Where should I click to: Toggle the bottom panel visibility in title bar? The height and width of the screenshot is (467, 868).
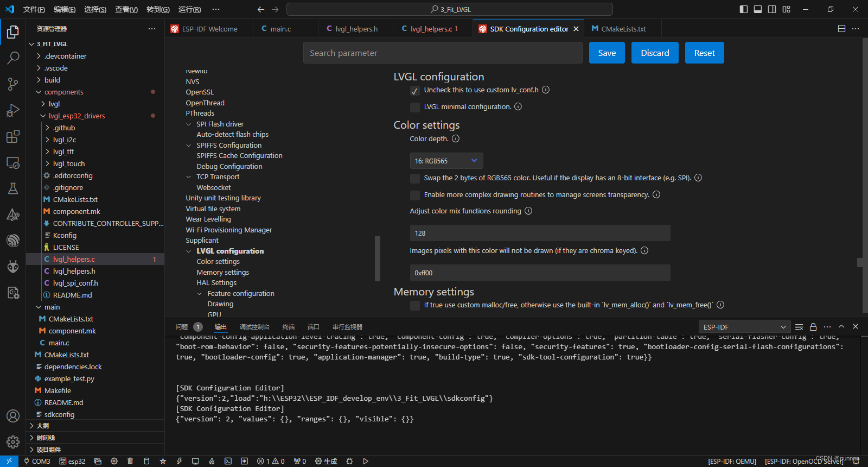coord(758,9)
